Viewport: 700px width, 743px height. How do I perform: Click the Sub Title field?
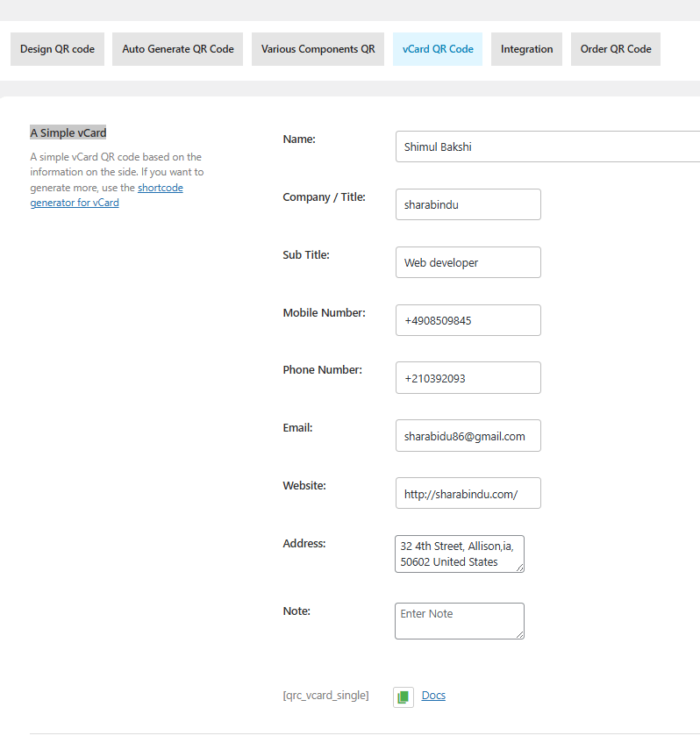click(x=468, y=262)
